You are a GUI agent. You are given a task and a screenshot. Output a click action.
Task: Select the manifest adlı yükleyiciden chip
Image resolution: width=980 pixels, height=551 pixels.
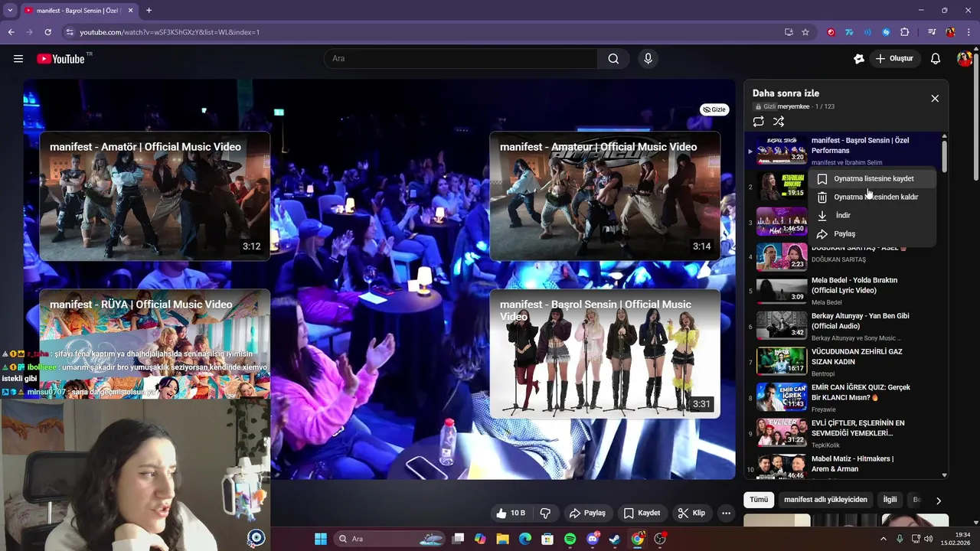coord(825,500)
